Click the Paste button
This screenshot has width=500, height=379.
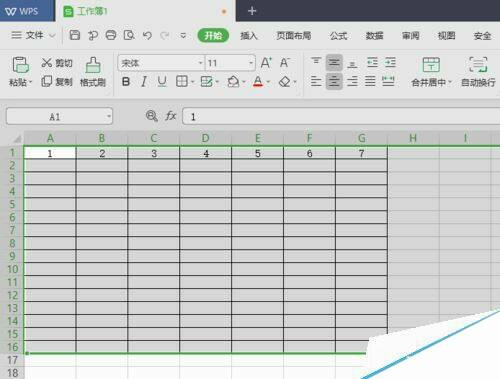(20, 71)
